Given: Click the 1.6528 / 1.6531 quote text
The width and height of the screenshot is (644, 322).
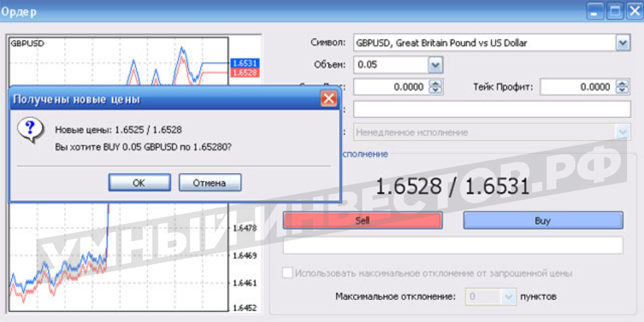Looking at the screenshot, I should [453, 187].
